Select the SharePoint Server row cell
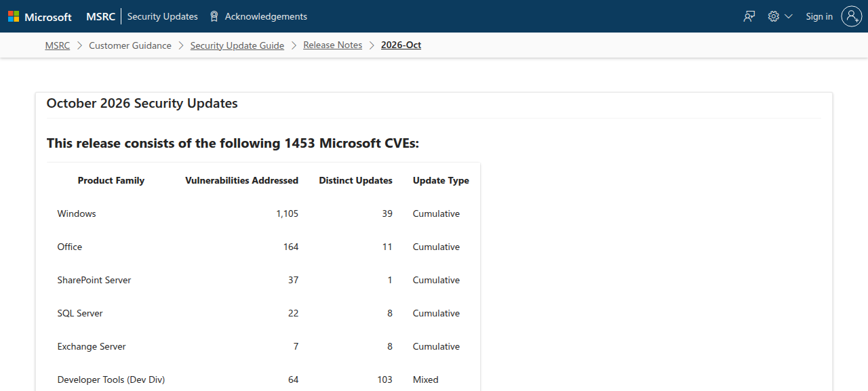Viewport: 868px width, 391px height. (94, 280)
